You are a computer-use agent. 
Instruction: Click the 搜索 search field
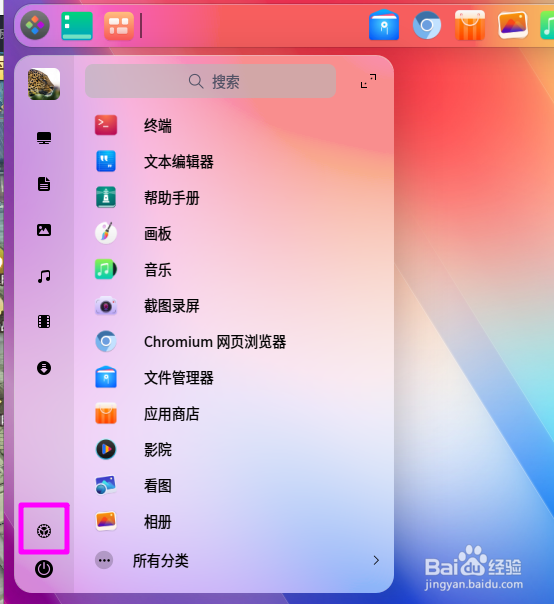coord(210,81)
